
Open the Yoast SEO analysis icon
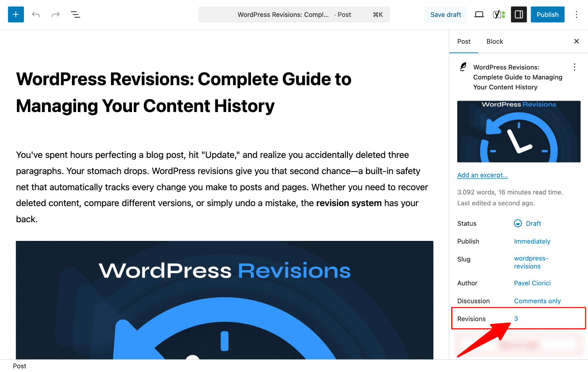point(498,14)
